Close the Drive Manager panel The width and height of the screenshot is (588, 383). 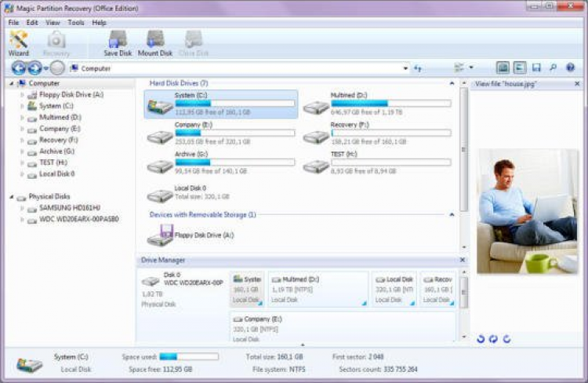click(x=463, y=260)
